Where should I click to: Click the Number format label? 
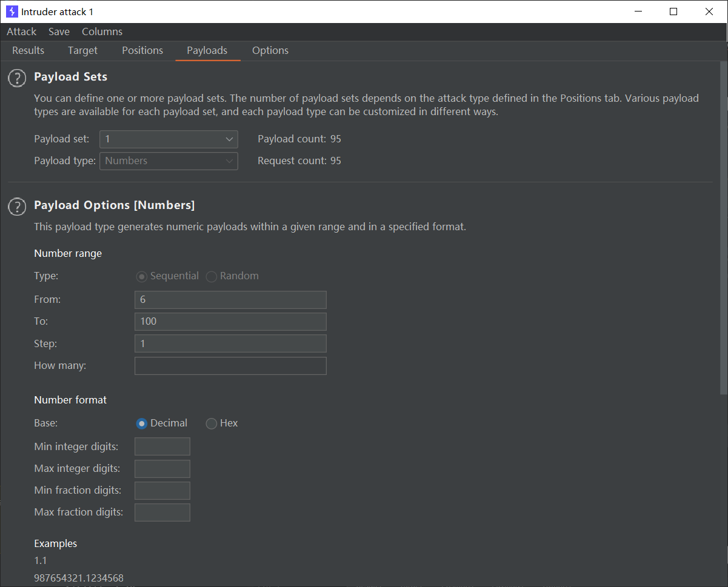coord(70,400)
